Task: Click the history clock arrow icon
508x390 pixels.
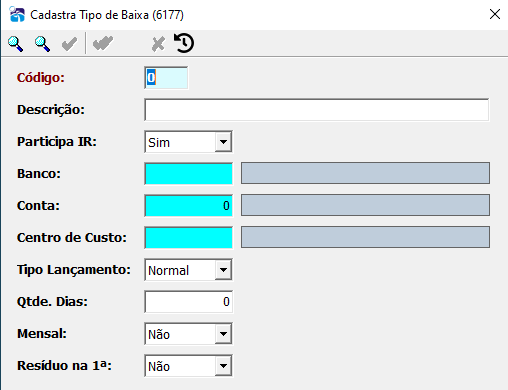Action: (x=184, y=43)
